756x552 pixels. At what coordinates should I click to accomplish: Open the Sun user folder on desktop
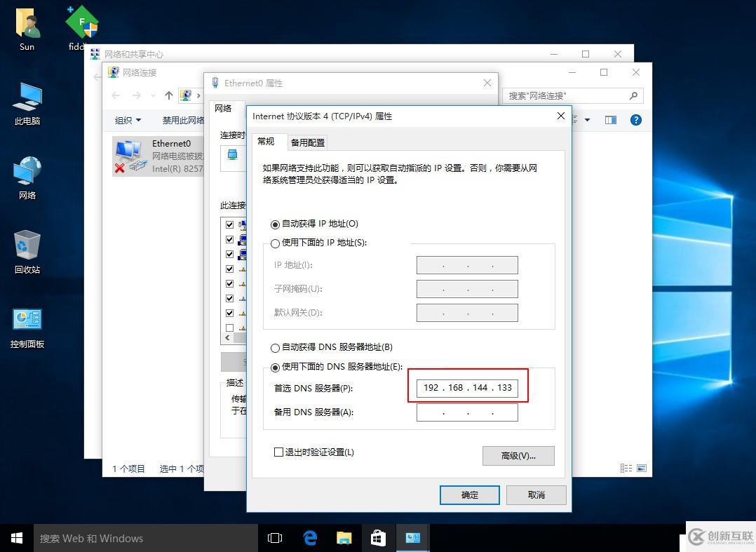(27, 29)
